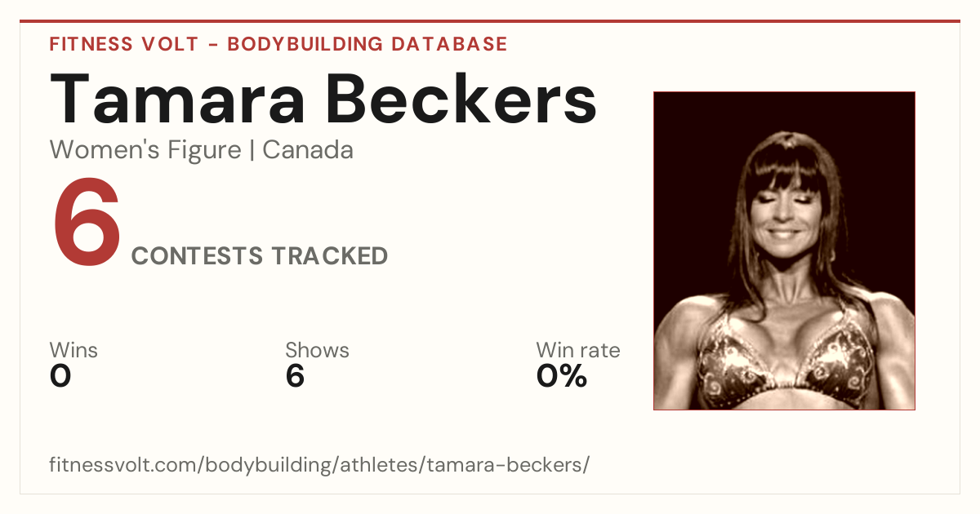Click the 'BODYBUILDING DATABASE' header text
The image size is (980, 514).
click(367, 44)
